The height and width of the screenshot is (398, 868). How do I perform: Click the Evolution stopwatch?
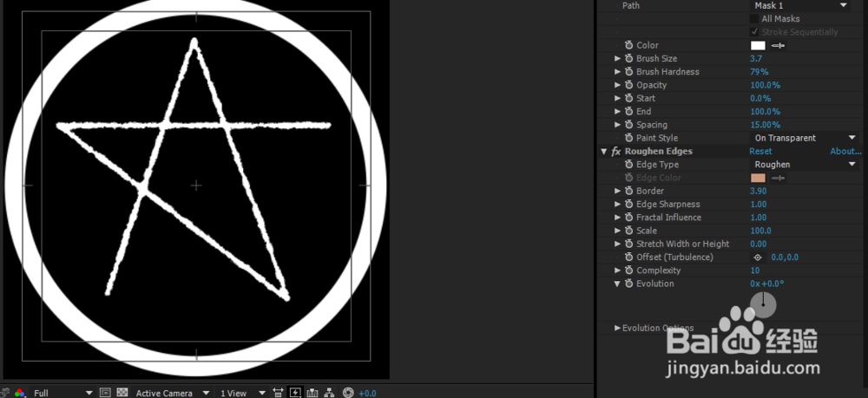tap(628, 284)
